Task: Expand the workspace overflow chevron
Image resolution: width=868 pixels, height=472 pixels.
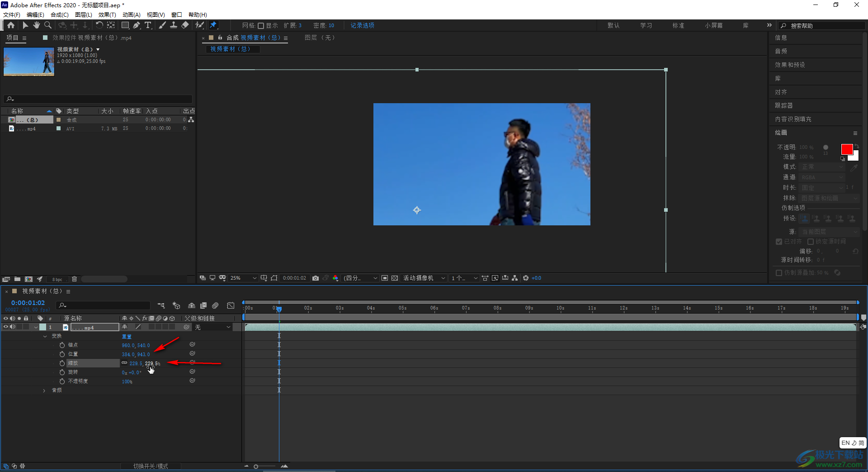Action: [x=769, y=25]
